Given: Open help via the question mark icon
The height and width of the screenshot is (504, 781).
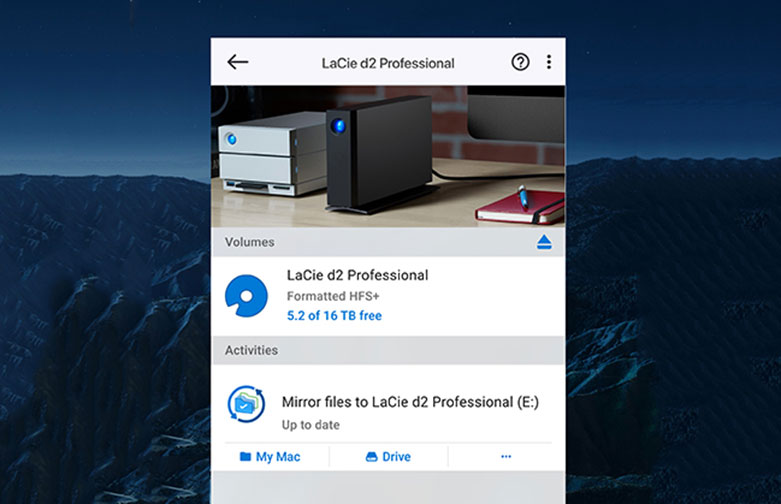Looking at the screenshot, I should pyautogui.click(x=521, y=62).
